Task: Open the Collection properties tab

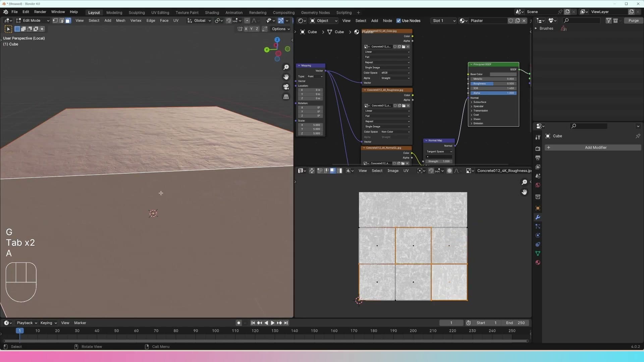Action: coord(538,196)
